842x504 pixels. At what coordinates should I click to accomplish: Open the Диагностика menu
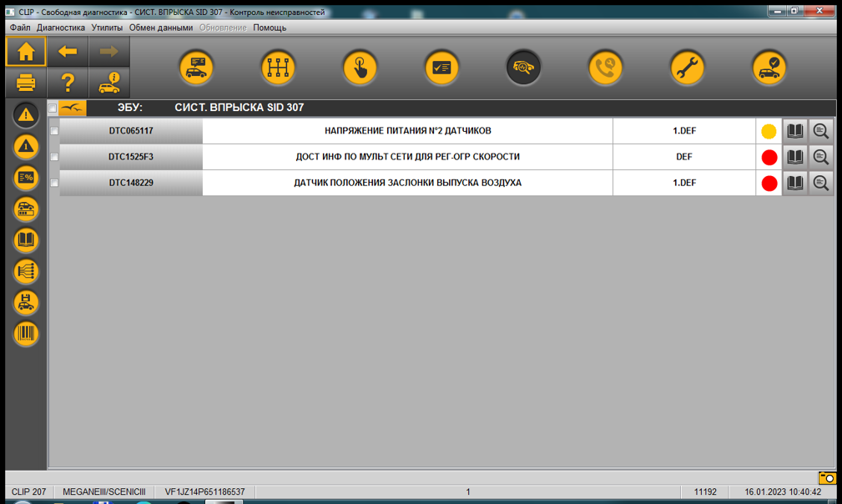[61, 28]
